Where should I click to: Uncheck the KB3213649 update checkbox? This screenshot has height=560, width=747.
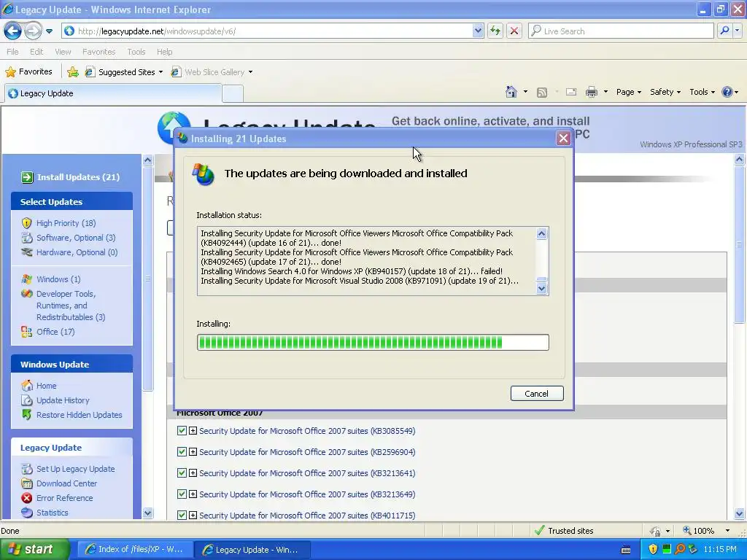point(182,494)
